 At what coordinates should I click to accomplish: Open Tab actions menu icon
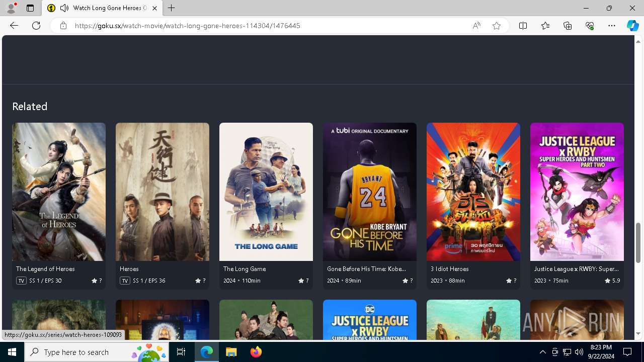coord(30,8)
